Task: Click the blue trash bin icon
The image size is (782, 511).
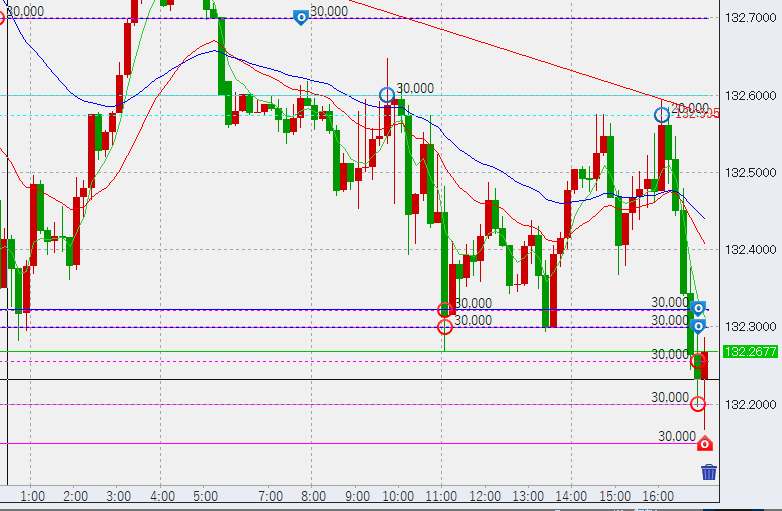Action: pos(709,473)
